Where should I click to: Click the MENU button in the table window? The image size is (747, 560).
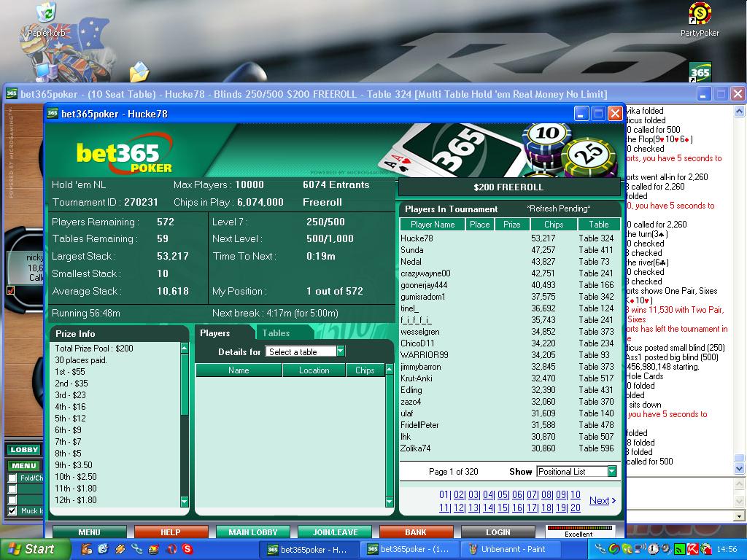coord(24,465)
